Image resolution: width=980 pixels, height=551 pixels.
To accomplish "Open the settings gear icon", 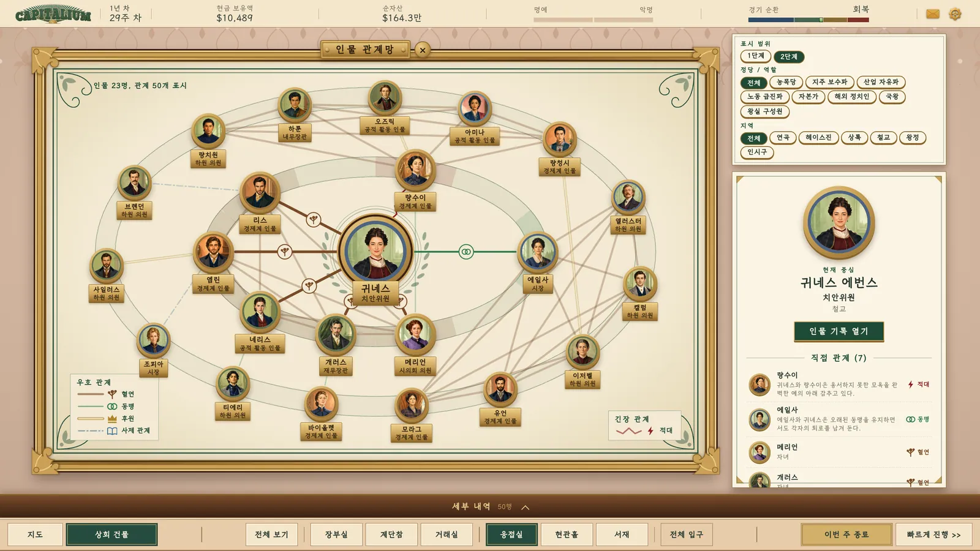I will tap(955, 13).
